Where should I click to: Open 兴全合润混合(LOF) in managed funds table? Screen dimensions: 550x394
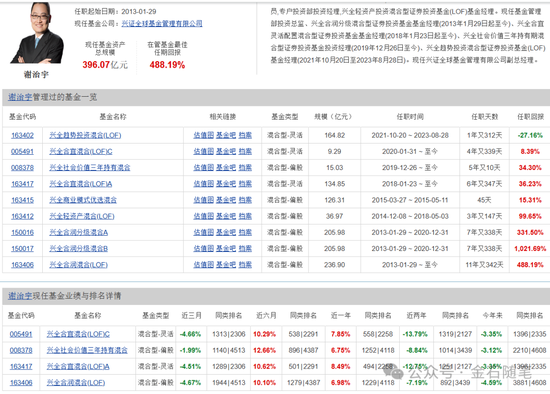click(x=79, y=265)
